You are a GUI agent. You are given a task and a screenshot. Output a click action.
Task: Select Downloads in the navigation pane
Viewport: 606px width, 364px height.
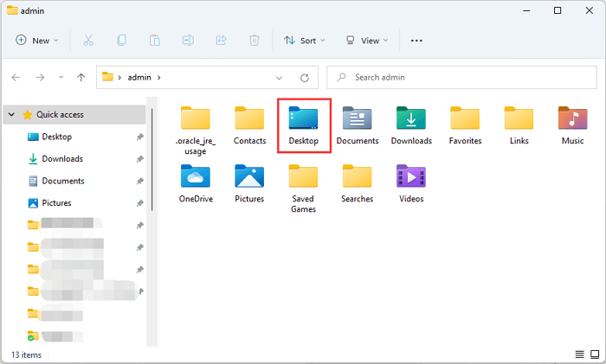pyautogui.click(x=62, y=159)
